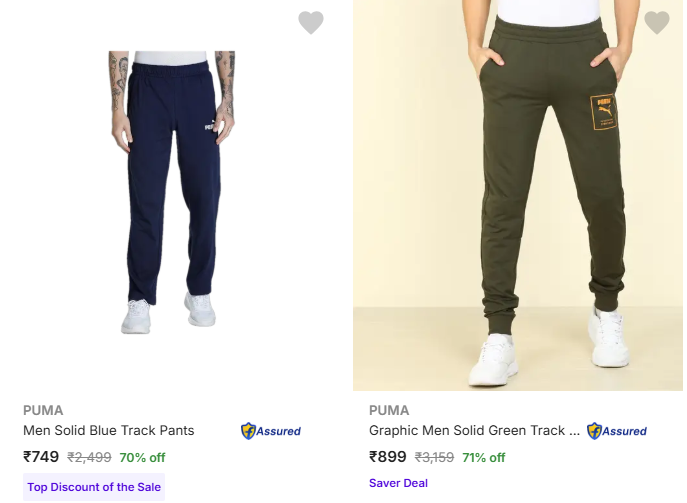Viewport: 687px width, 503px height.
Task: Open the navy blue track pants image
Action: point(172,193)
